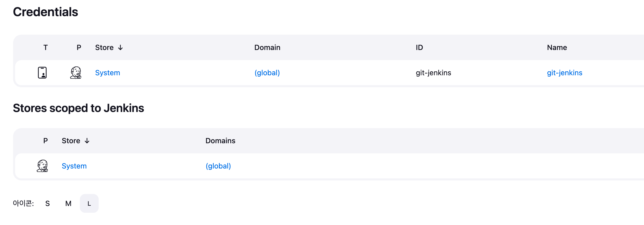The height and width of the screenshot is (225, 644).
Task: Sort Credentials by Name column header
Action: [x=557, y=47]
